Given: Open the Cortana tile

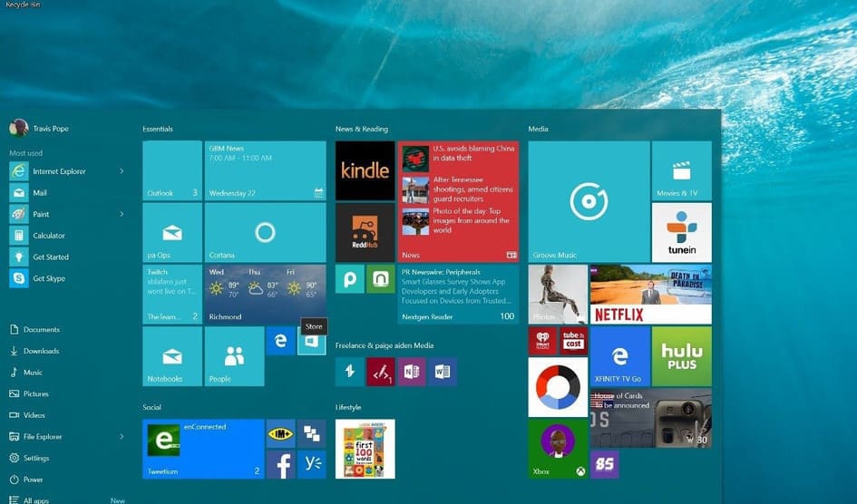Looking at the screenshot, I should click(x=265, y=233).
